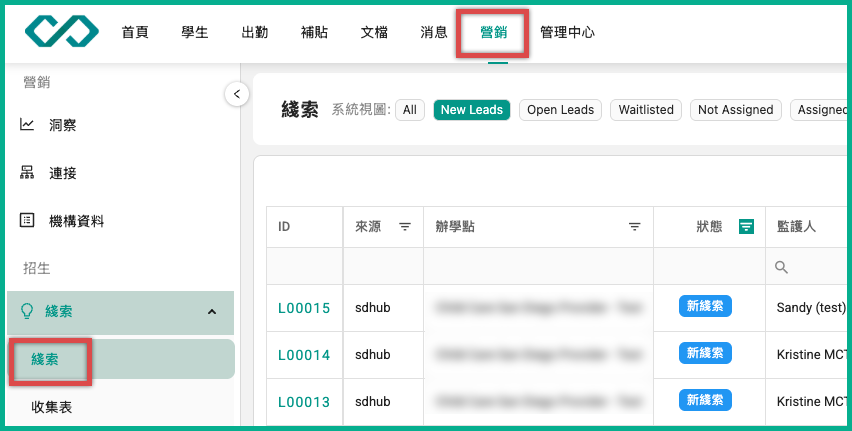Viewport: 852px width, 431px height.
Task: Open the 文檔 menu
Action: pos(374,33)
